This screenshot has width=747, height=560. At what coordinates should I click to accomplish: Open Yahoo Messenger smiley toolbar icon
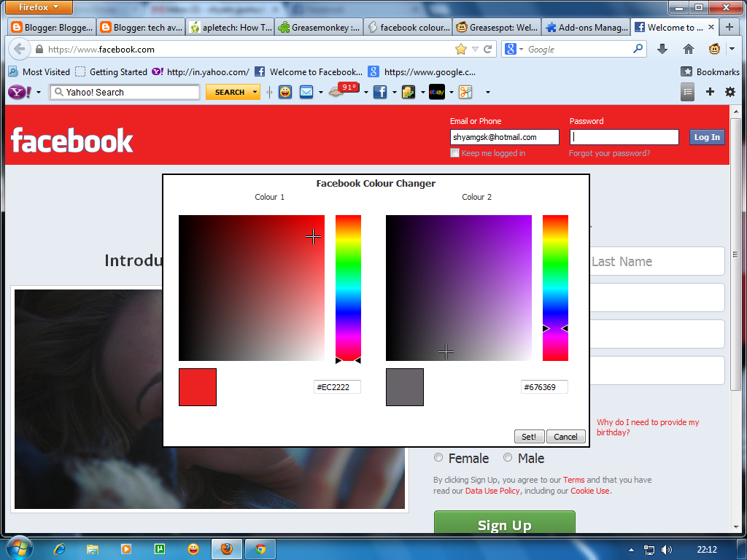click(285, 92)
